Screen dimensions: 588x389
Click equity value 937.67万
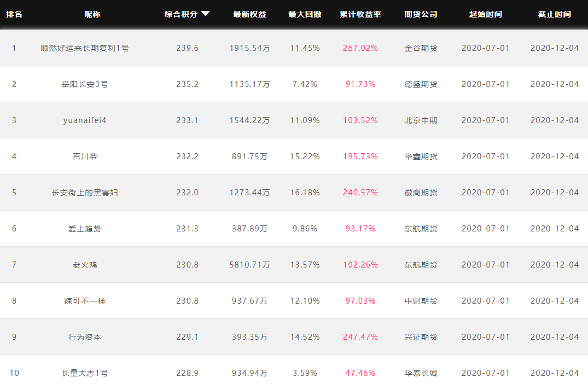tap(250, 301)
